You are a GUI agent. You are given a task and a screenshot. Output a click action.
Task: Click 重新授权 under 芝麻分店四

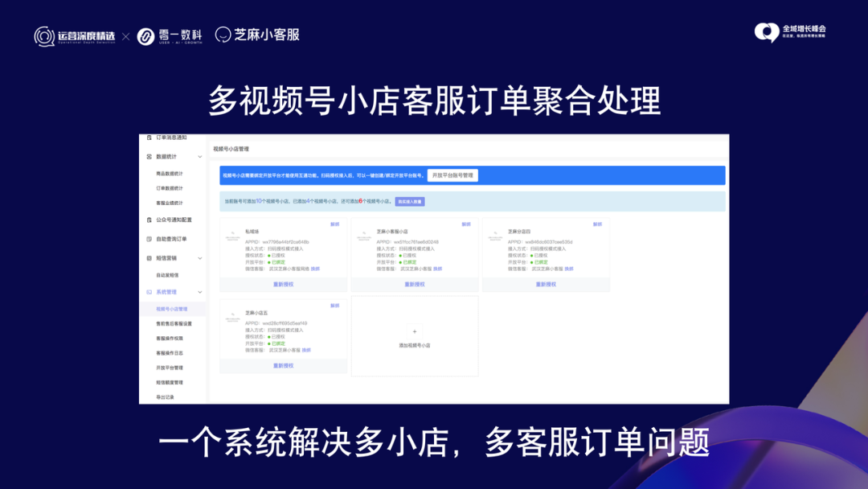coord(546,284)
